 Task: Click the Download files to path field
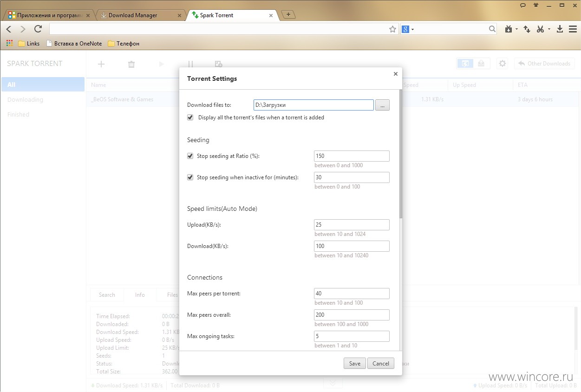[313, 105]
